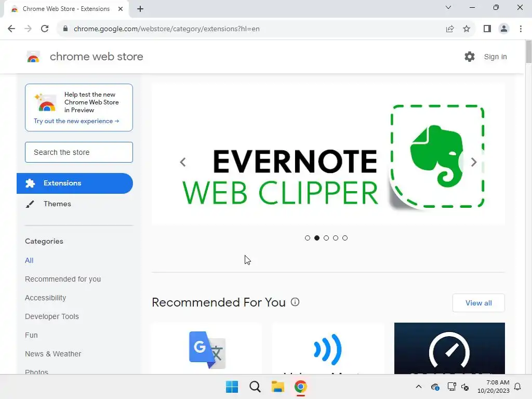Show next carousel banner
The image size is (532, 399).
point(474,162)
